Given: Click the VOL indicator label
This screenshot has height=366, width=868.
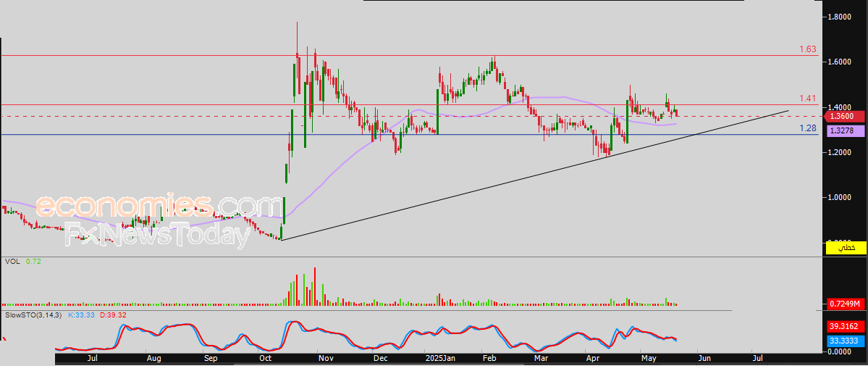Looking at the screenshot, I should pyautogui.click(x=12, y=261).
